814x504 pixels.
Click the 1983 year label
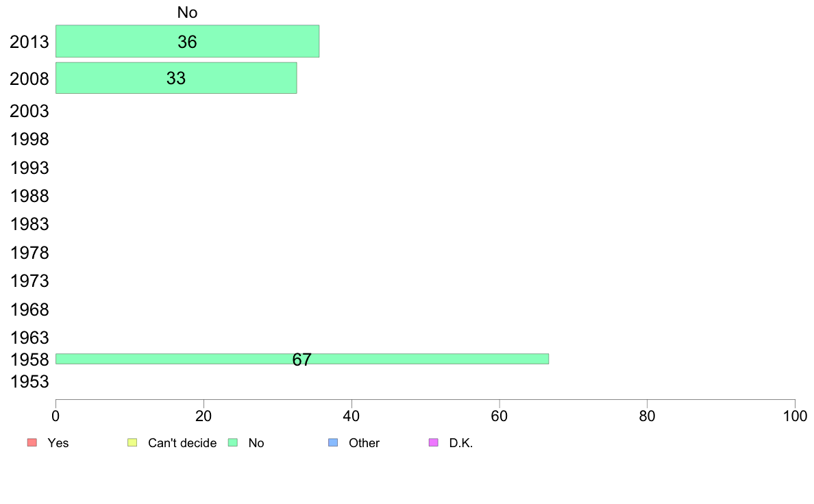click(x=29, y=224)
